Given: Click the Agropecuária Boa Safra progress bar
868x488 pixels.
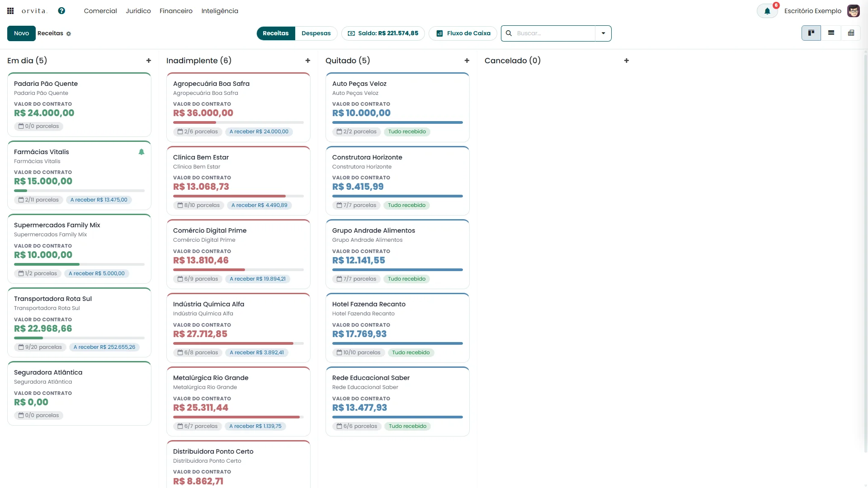Looking at the screenshot, I should coord(238,122).
